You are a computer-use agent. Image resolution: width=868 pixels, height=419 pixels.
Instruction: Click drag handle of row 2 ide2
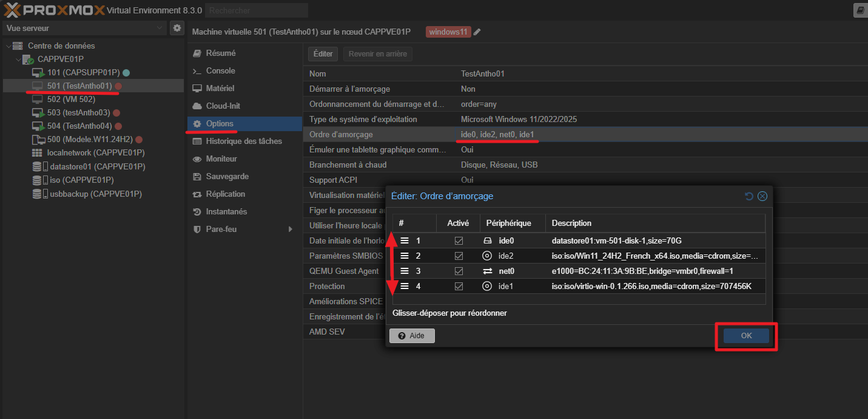[405, 256]
